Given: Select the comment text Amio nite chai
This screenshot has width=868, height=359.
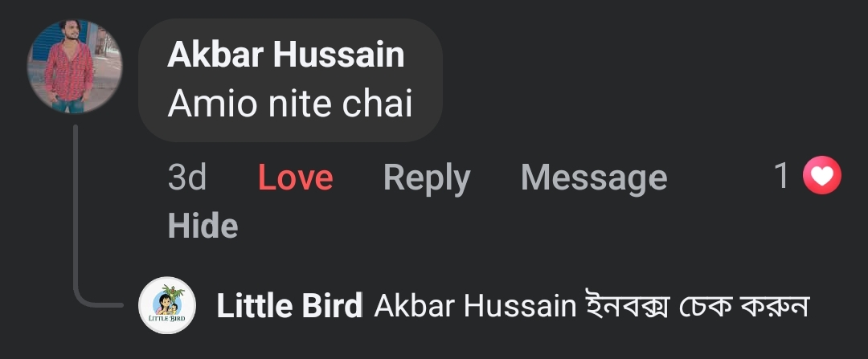Looking at the screenshot, I should coord(289,104).
